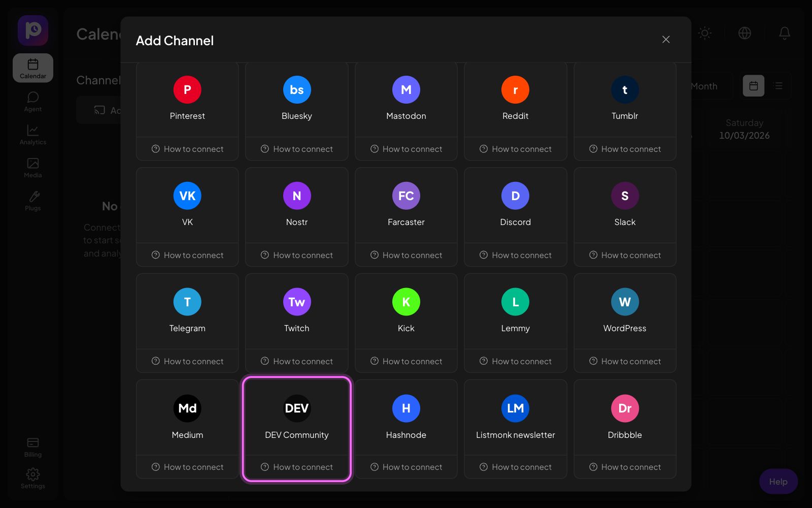Choose the Dribbble channel icon

click(x=625, y=408)
